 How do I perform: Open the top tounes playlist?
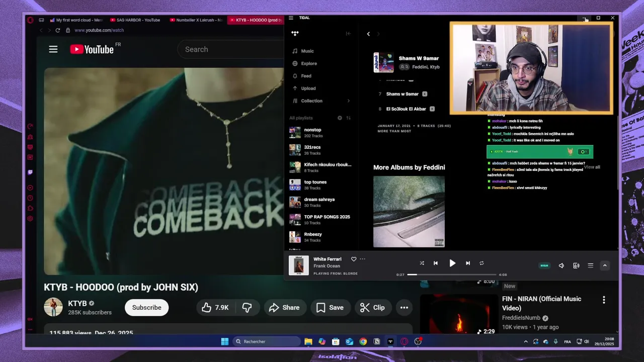click(320, 185)
